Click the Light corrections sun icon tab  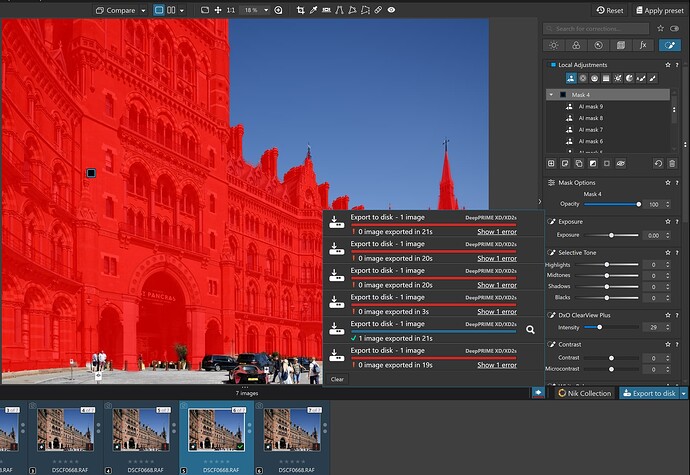(x=556, y=45)
